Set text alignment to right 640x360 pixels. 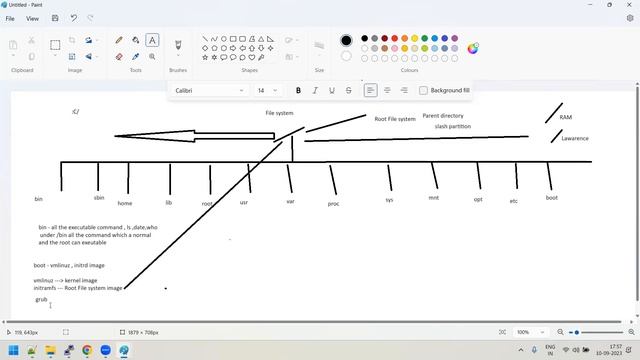tap(404, 90)
